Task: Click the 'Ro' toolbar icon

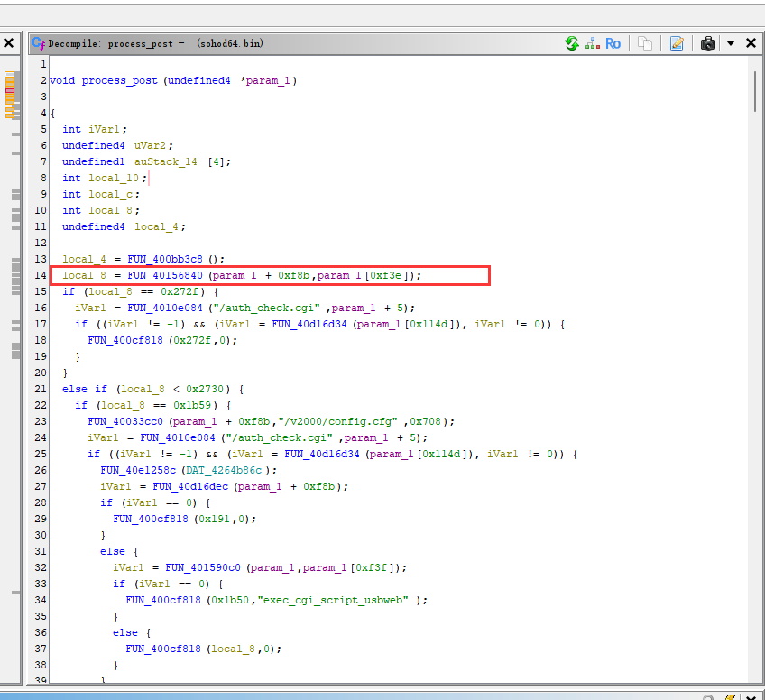Action: point(613,43)
